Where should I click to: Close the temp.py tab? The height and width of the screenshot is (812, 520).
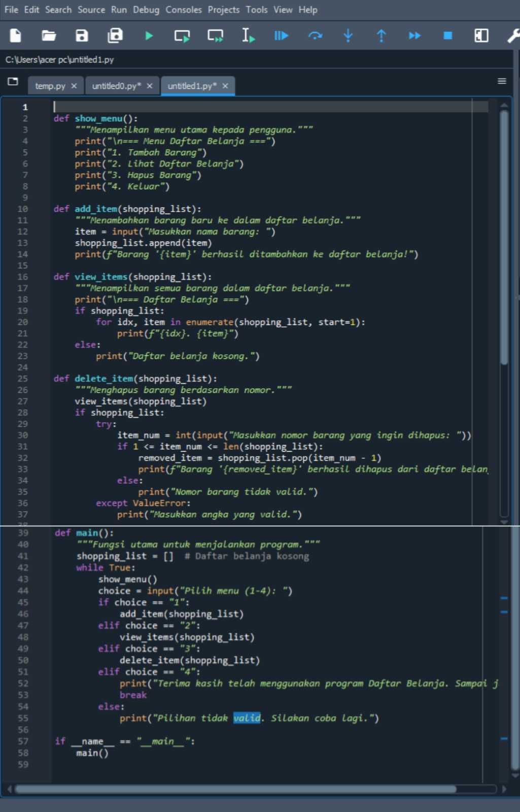pyautogui.click(x=74, y=86)
